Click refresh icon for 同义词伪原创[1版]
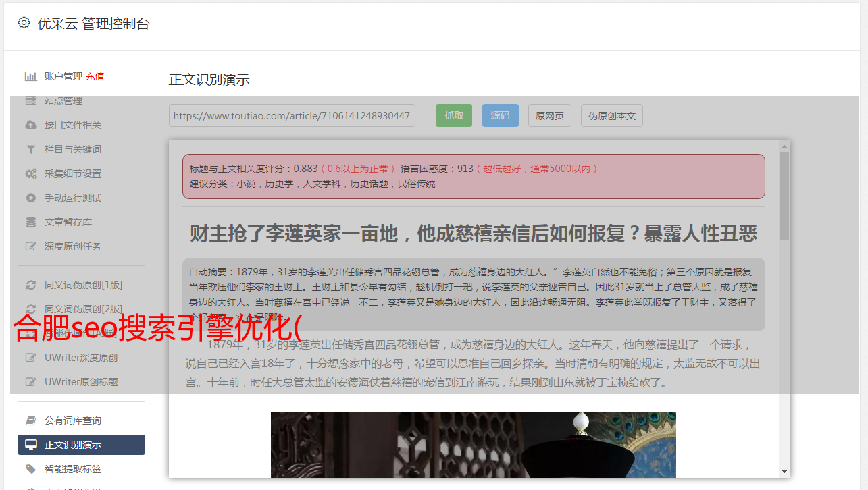Viewport: 868px width, 490px height. [x=30, y=285]
